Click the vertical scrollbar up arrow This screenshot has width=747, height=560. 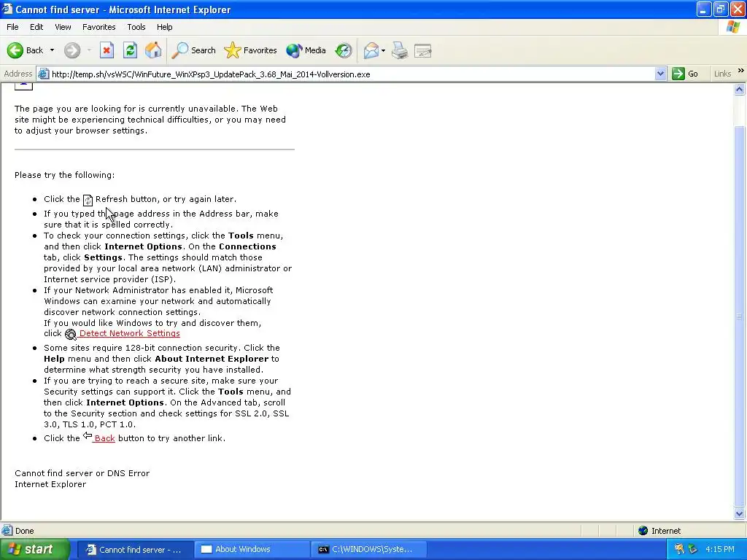tap(740, 89)
